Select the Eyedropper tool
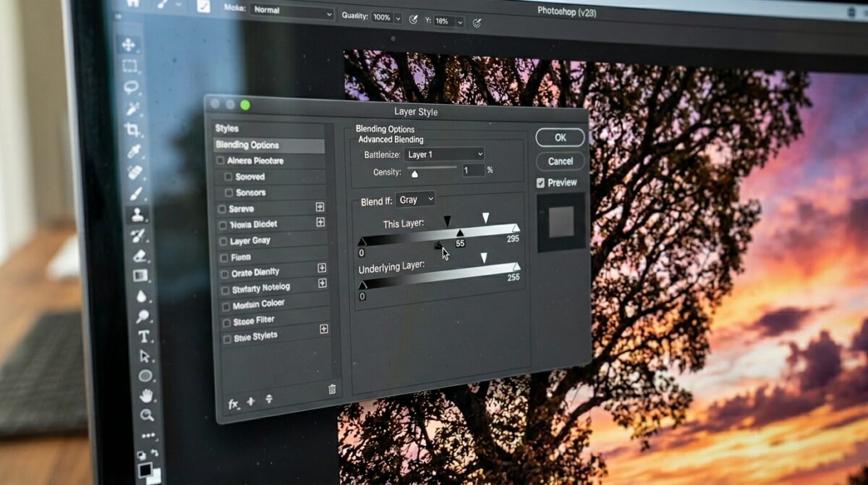 [x=134, y=151]
